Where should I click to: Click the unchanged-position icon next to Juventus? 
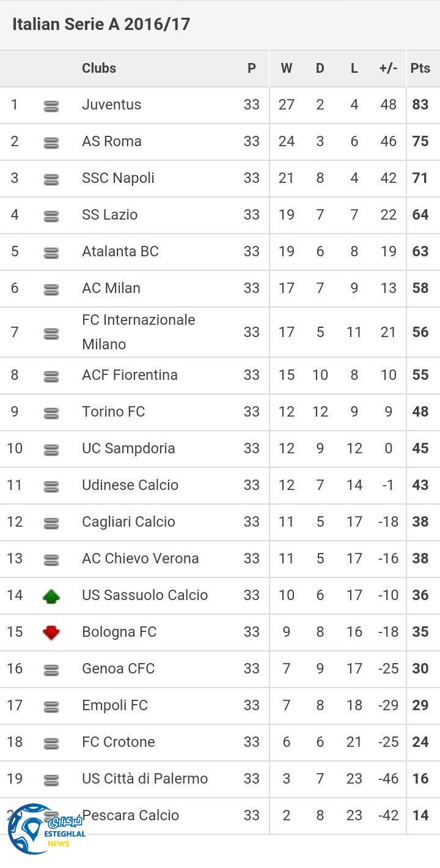click(x=51, y=106)
